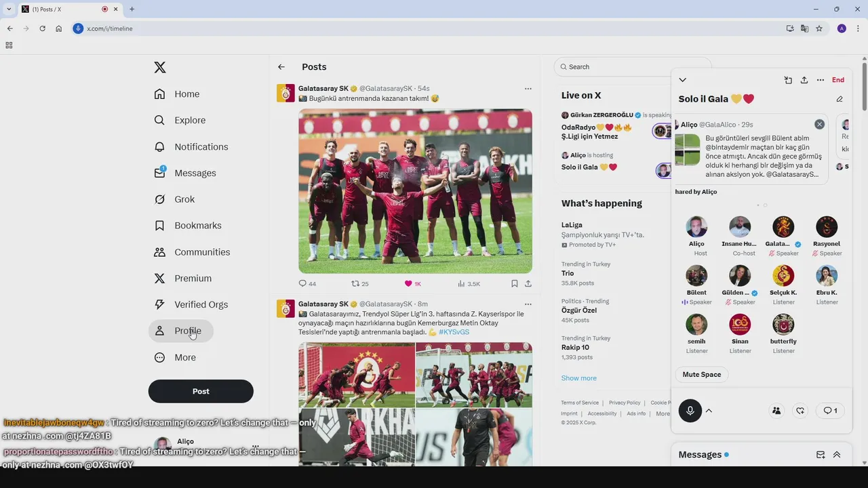The image size is (868, 488).
Task: Repost the training photo post (25 reposts)
Action: [360, 283]
